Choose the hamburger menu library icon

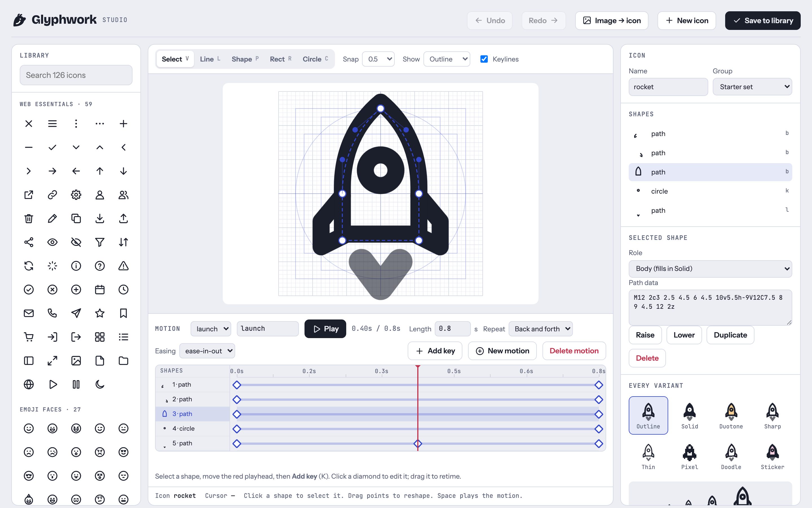(x=52, y=124)
